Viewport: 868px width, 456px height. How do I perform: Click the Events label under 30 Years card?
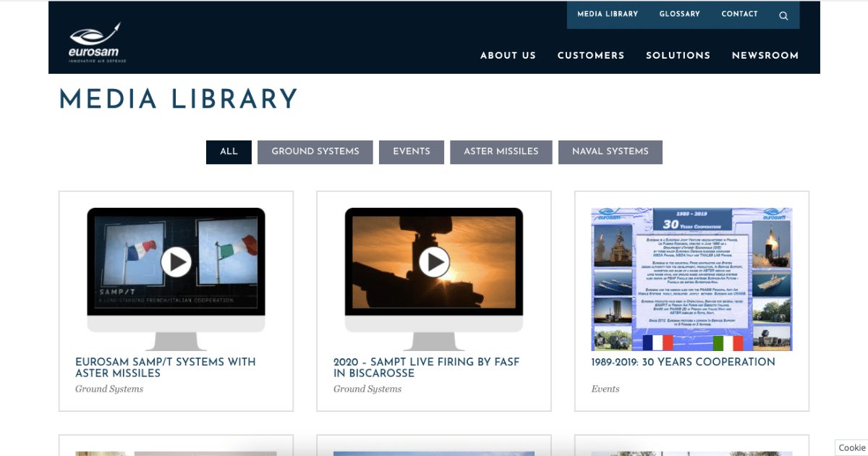point(605,389)
